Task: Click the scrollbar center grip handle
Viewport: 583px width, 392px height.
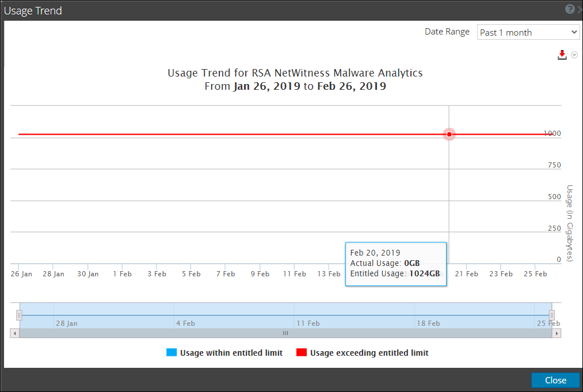Action: pos(285,333)
